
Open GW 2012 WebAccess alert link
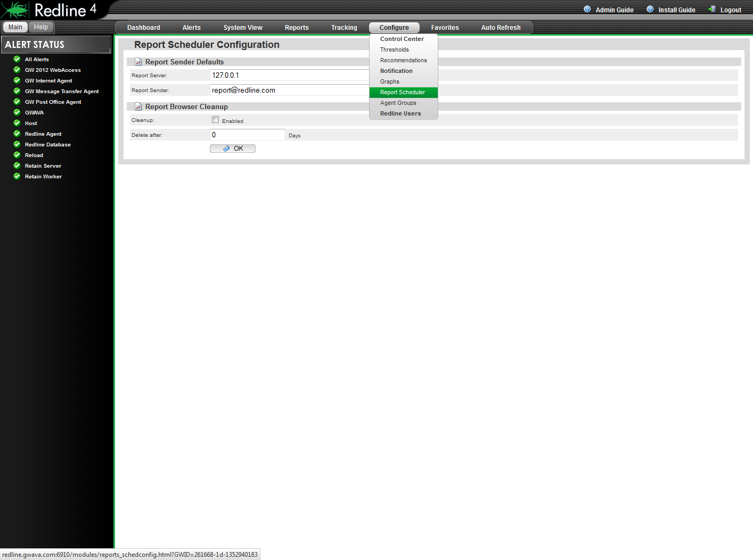point(53,70)
